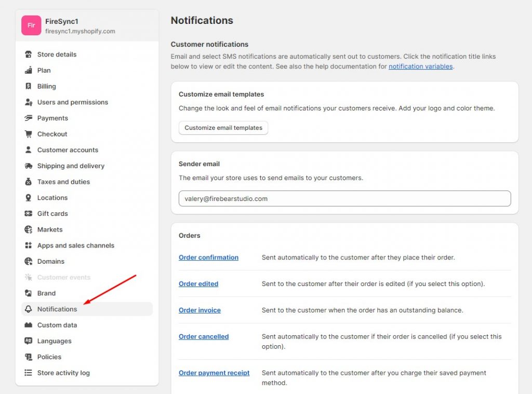
Task: Click the Customize email templates button
Action: click(x=223, y=128)
